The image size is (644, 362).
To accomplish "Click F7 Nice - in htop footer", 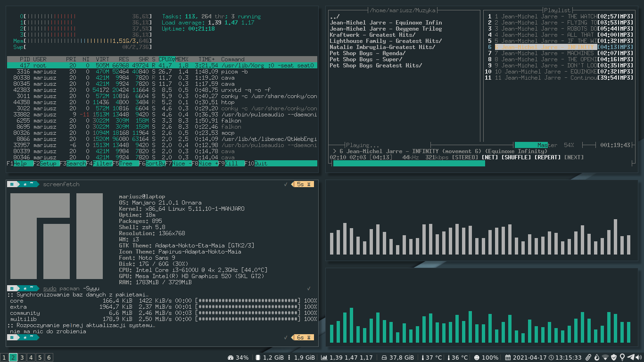I will coord(178,164).
